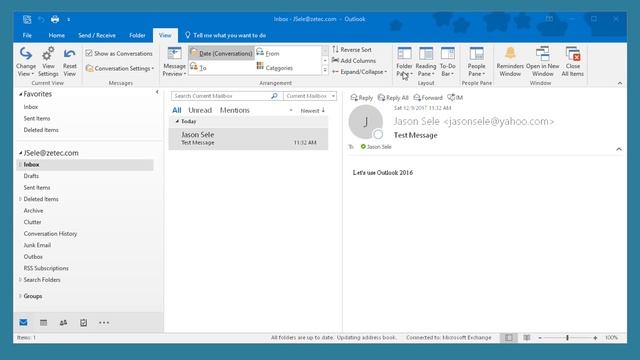
Task: Open Tasks from navigation bar
Action: point(83,322)
